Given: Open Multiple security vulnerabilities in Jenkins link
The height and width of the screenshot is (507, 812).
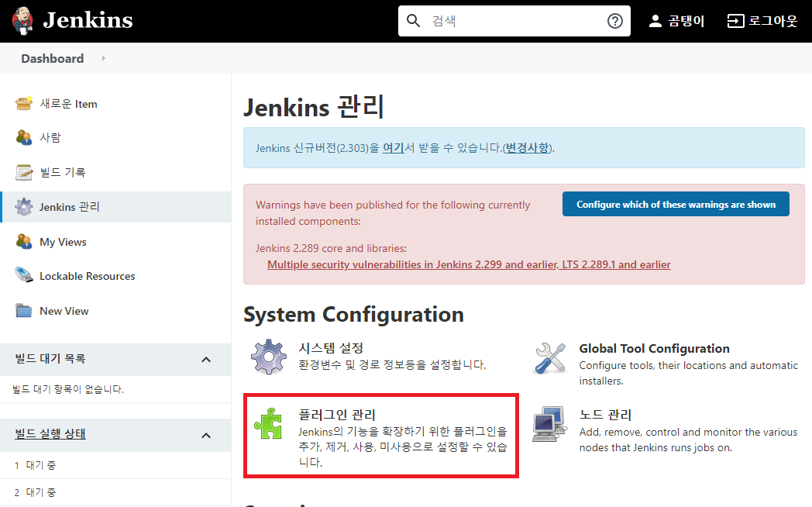Looking at the screenshot, I should tap(469, 264).
